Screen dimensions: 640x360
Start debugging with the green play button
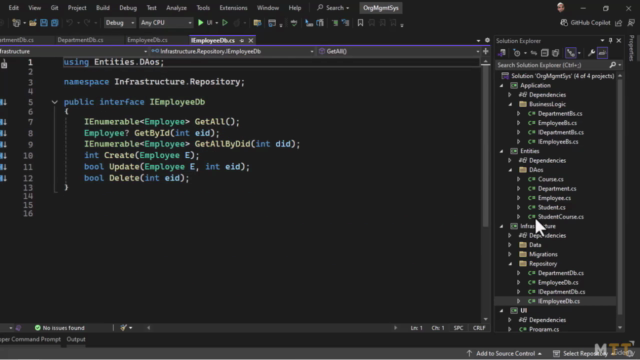pos(200,23)
